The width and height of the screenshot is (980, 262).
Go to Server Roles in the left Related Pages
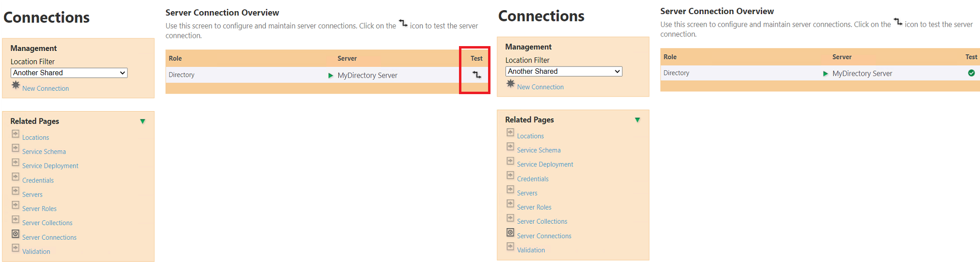coord(39,209)
